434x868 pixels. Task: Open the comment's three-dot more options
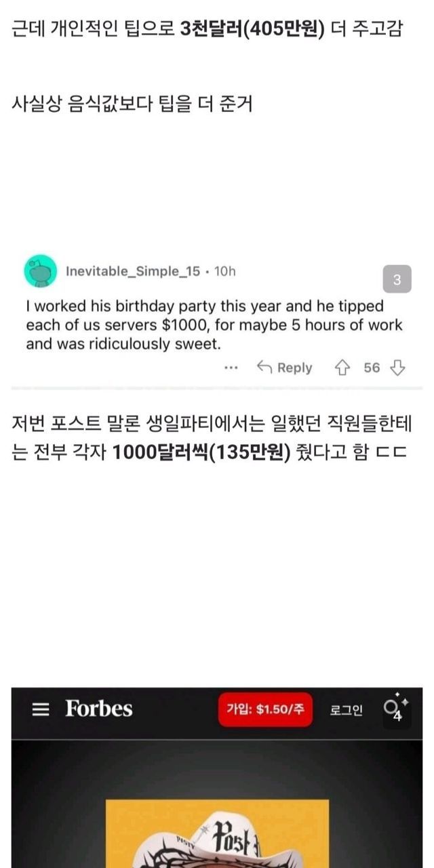231,368
